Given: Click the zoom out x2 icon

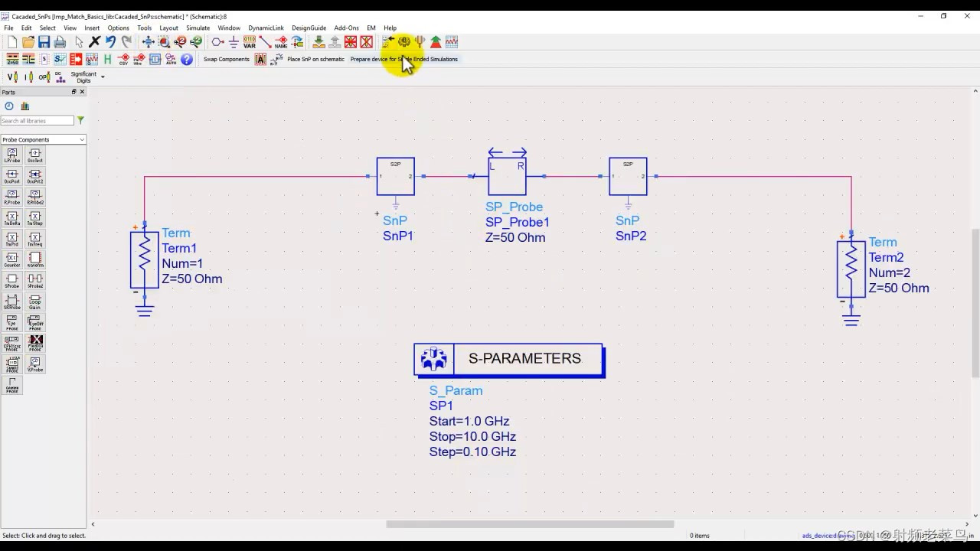Looking at the screenshot, I should pyautogui.click(x=196, y=41).
